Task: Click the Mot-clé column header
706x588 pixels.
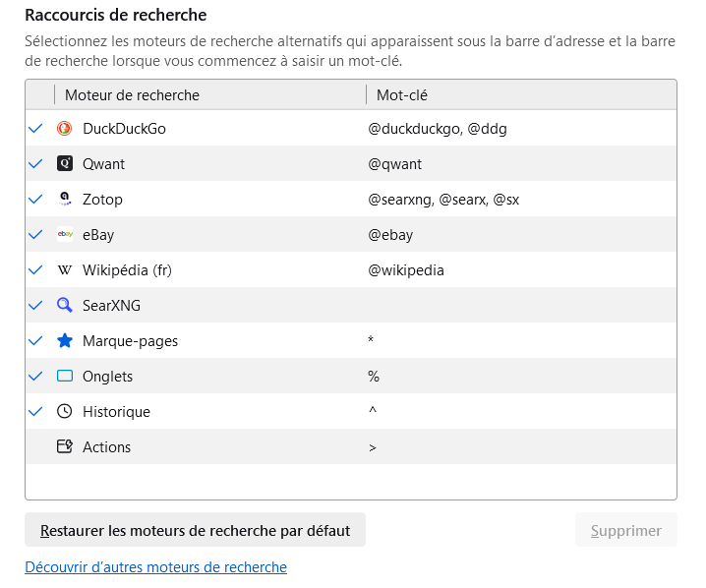Action: click(401, 95)
